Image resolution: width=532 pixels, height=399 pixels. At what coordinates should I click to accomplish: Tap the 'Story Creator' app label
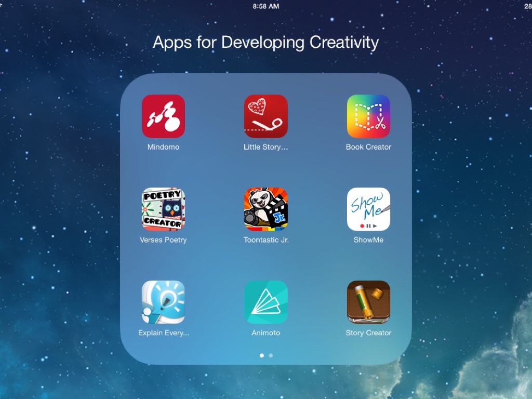pos(368,333)
